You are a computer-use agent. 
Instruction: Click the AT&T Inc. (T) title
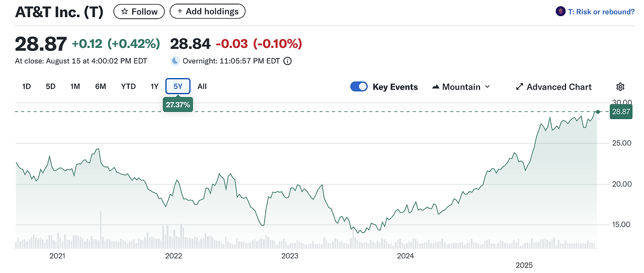(x=59, y=12)
